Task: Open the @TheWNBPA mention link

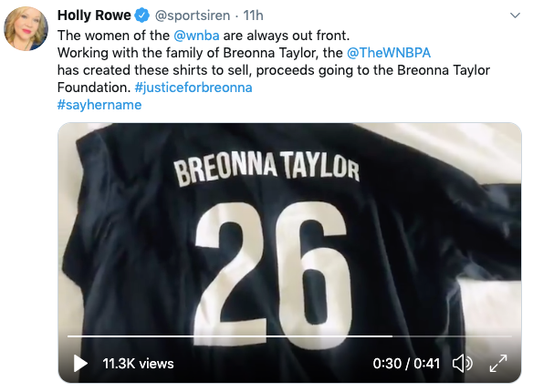Action: click(x=389, y=53)
